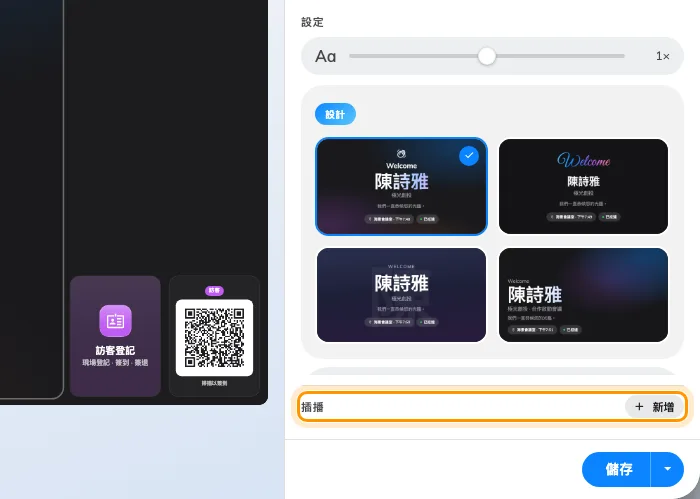Click the 設定 section heading
The height and width of the screenshot is (499, 700).
pos(312,22)
